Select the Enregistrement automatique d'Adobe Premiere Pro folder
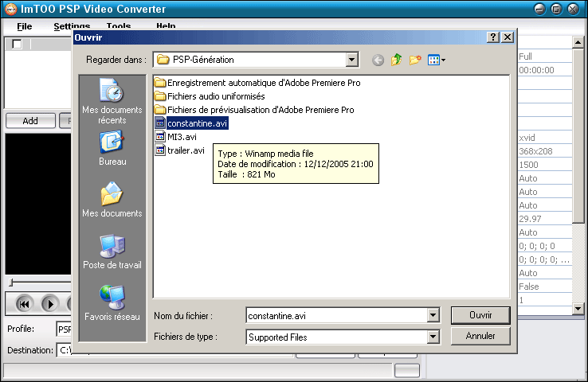 pos(257,83)
